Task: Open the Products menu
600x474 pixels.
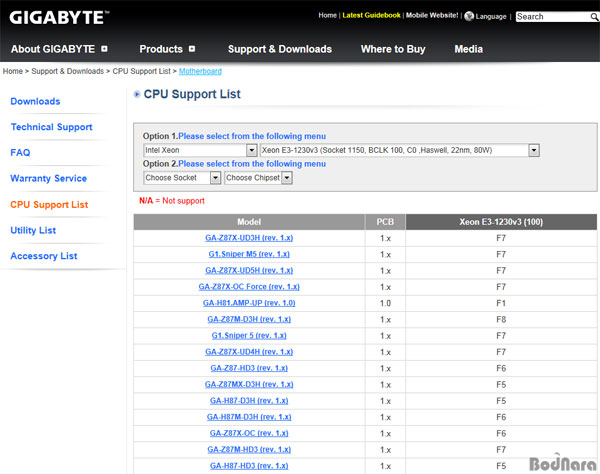Action: point(161,49)
